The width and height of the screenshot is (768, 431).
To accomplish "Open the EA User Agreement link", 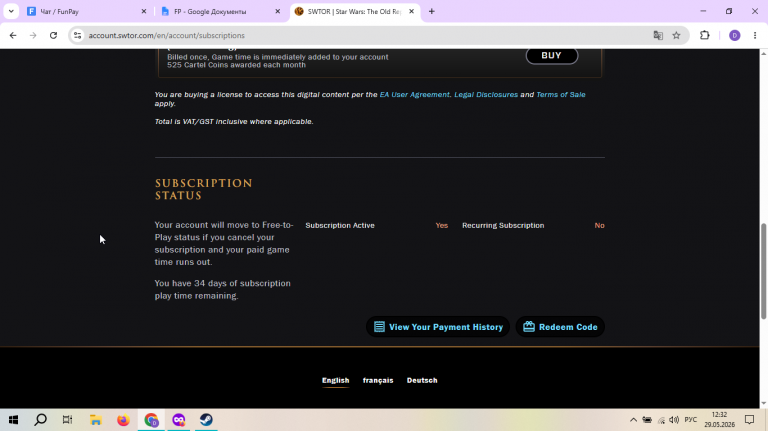I will pyautogui.click(x=414, y=95).
